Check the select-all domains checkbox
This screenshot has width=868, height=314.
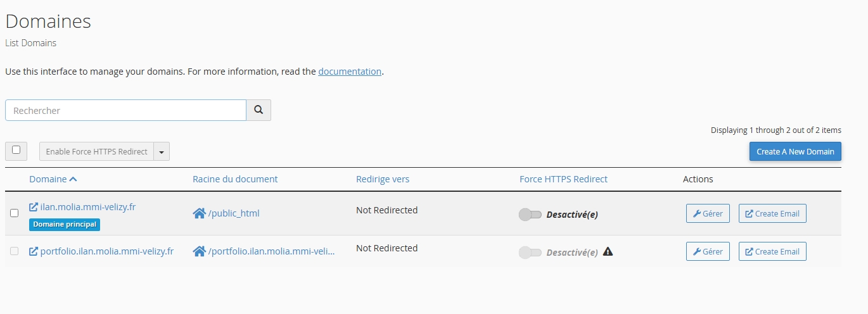[16, 151]
